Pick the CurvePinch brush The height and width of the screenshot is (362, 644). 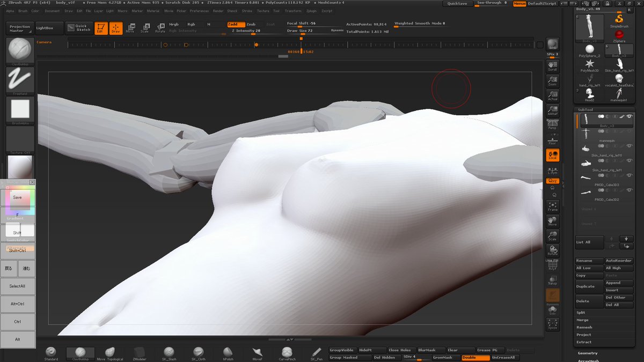click(x=287, y=353)
